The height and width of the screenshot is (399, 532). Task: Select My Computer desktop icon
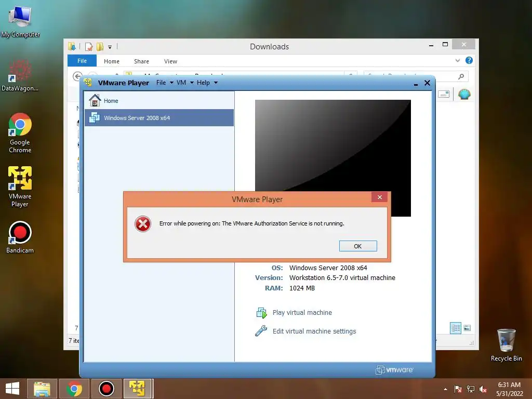[20, 22]
